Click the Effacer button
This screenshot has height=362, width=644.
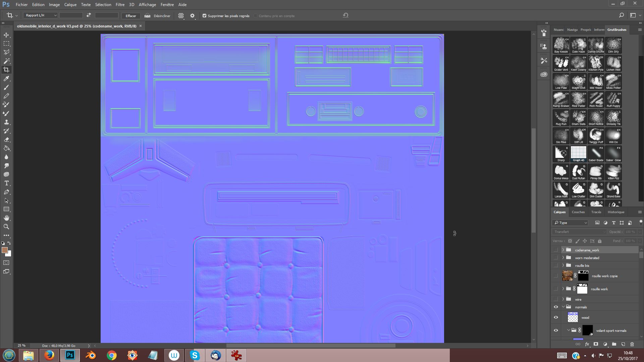pos(131,16)
